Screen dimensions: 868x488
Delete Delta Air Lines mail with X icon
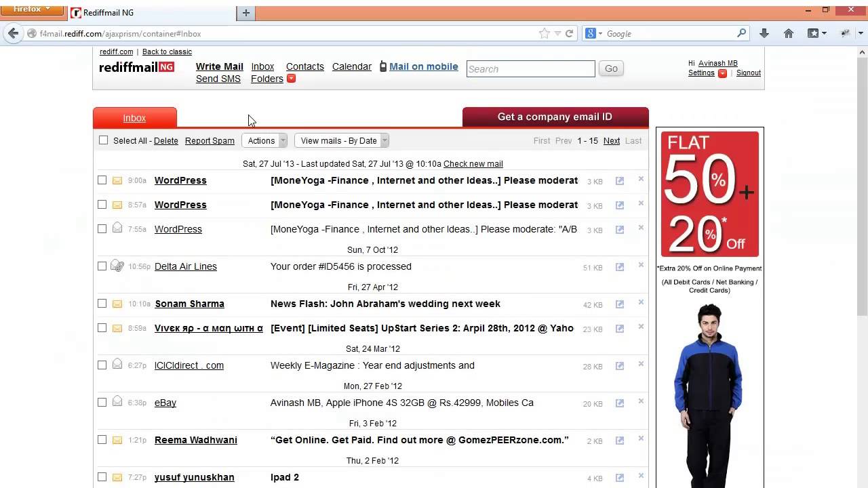[x=641, y=265]
